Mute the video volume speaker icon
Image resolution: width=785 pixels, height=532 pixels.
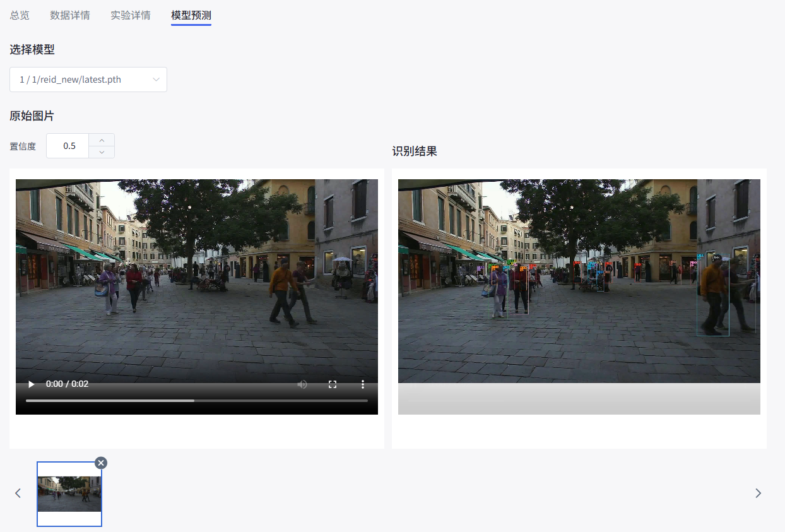click(302, 384)
